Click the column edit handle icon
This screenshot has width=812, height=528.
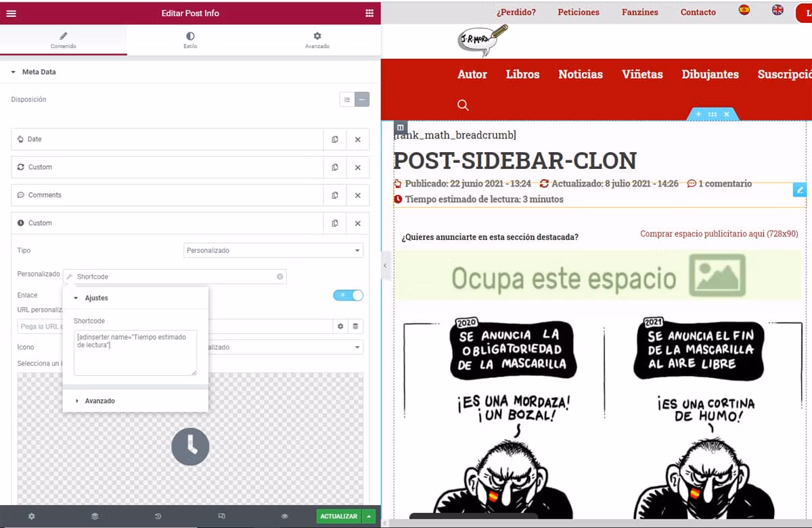tap(400, 127)
